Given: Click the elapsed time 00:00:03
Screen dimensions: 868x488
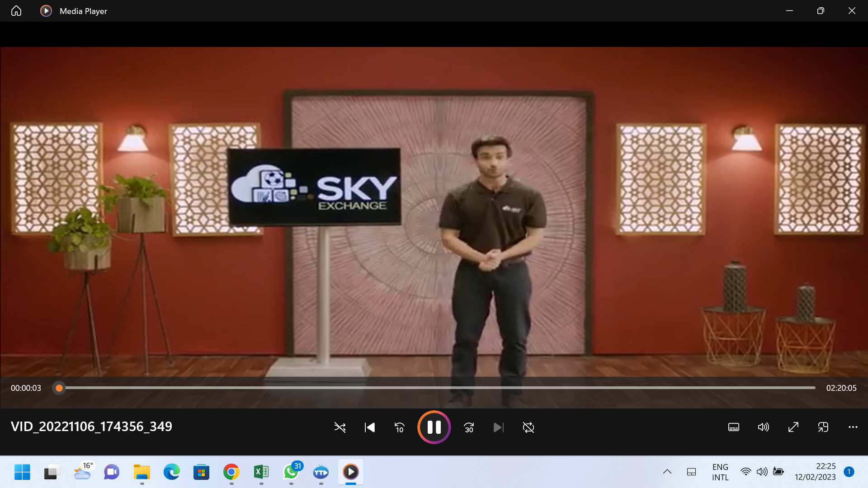Looking at the screenshot, I should click(26, 388).
